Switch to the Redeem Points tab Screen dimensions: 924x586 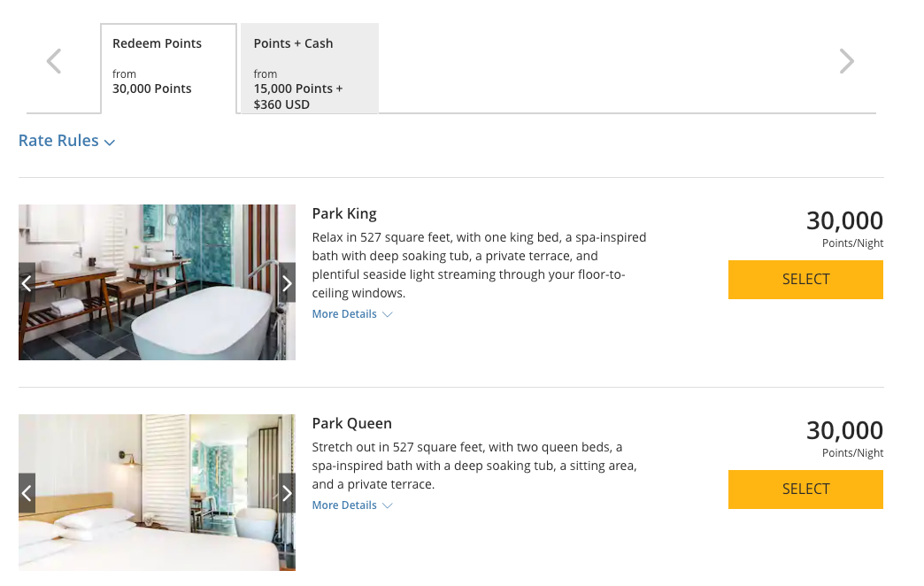click(168, 67)
